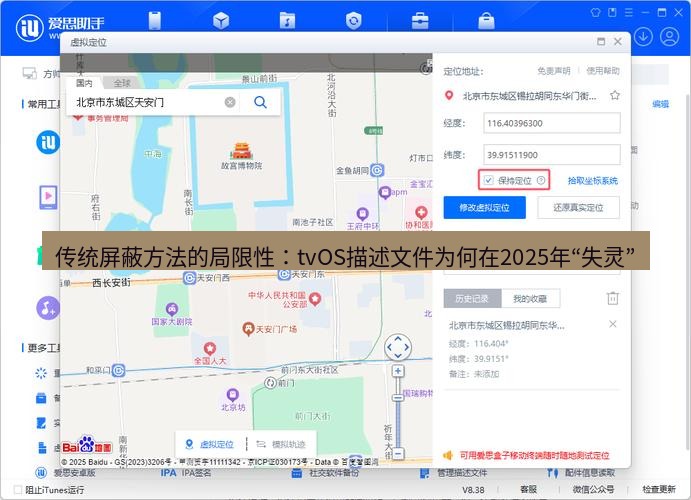Click the 故宫博物院 landmark icon on the map
The image size is (691, 500).
(x=241, y=151)
